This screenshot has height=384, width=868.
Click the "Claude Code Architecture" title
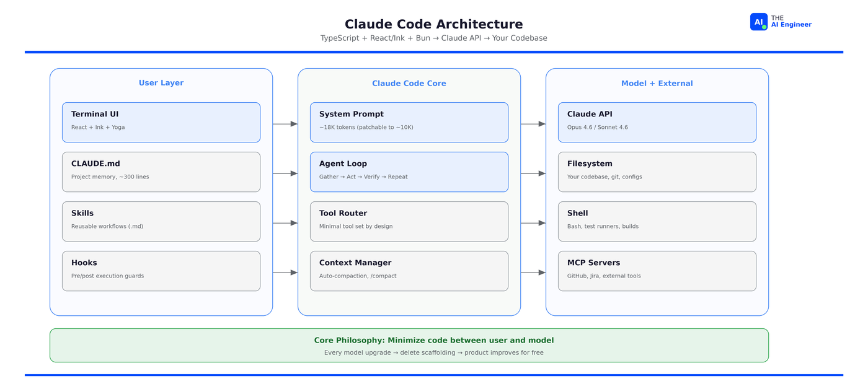434,24
